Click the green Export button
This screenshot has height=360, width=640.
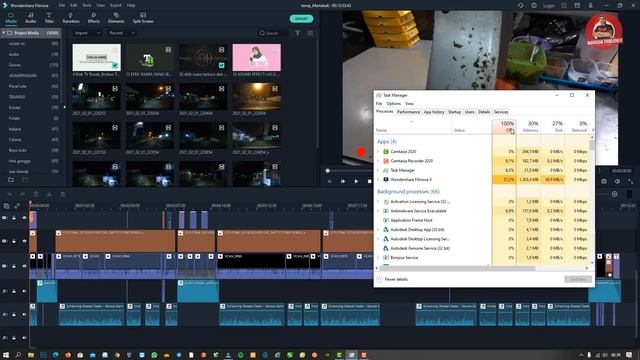point(301,19)
